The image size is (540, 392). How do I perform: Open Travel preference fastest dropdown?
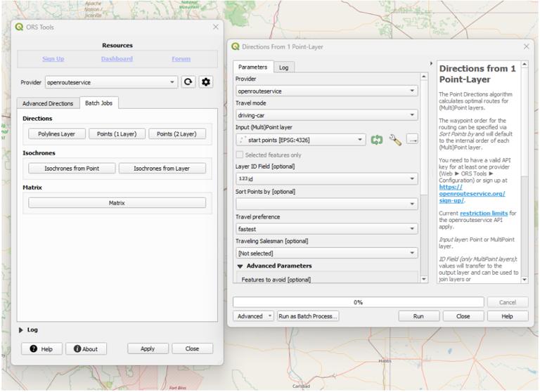pos(327,229)
